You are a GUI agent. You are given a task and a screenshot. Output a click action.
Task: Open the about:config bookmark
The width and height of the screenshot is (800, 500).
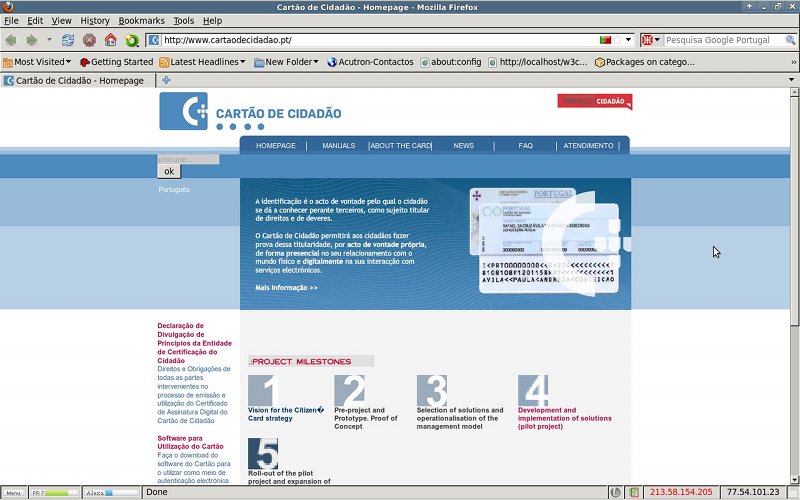(x=451, y=62)
